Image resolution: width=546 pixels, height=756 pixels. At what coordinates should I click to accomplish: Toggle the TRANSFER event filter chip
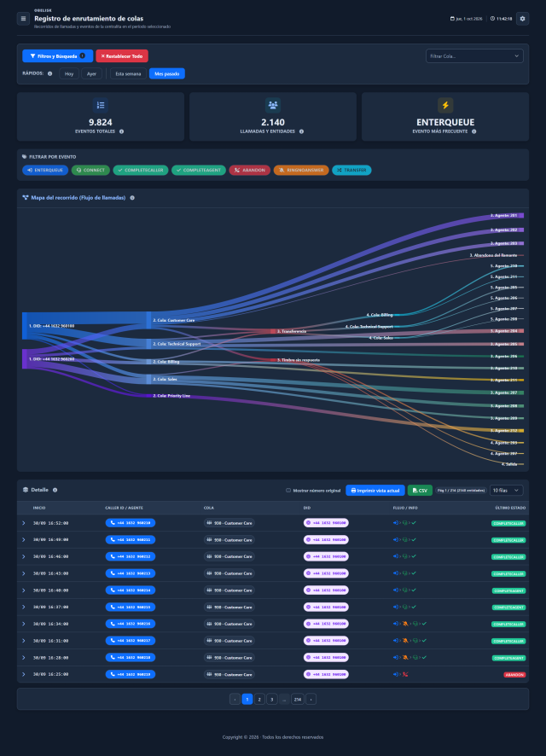[351, 170]
